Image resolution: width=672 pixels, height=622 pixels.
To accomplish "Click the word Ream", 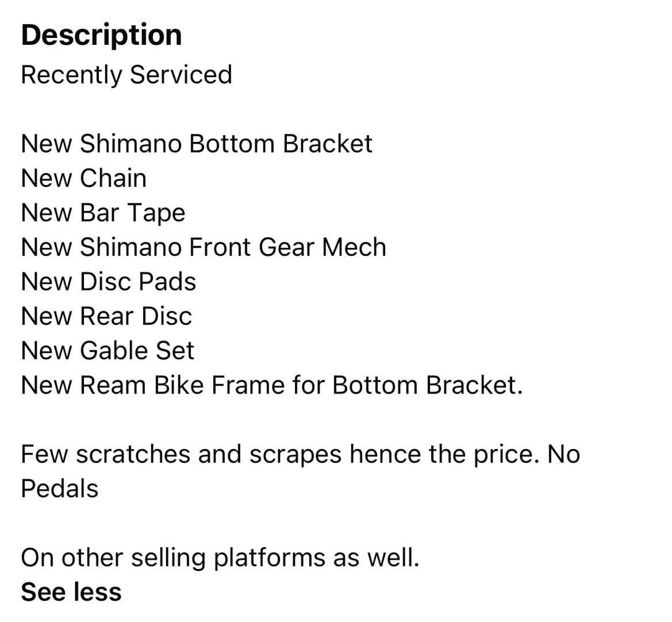I will click(113, 385).
